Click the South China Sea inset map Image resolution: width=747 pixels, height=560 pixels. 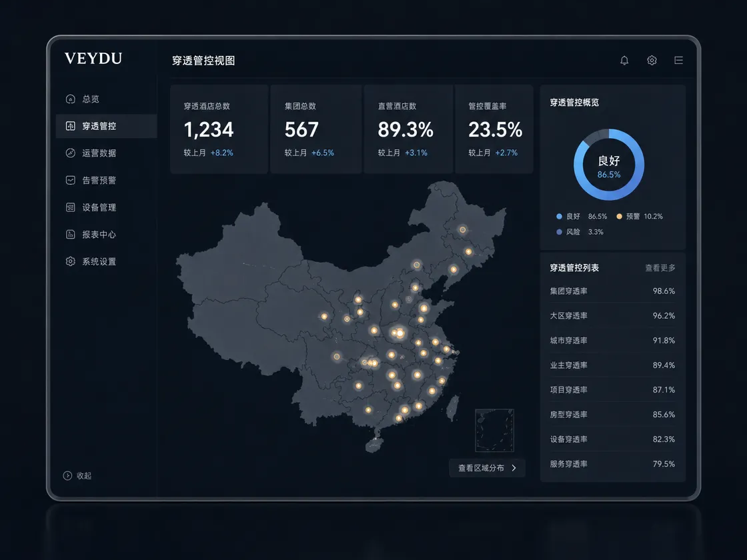[494, 431]
